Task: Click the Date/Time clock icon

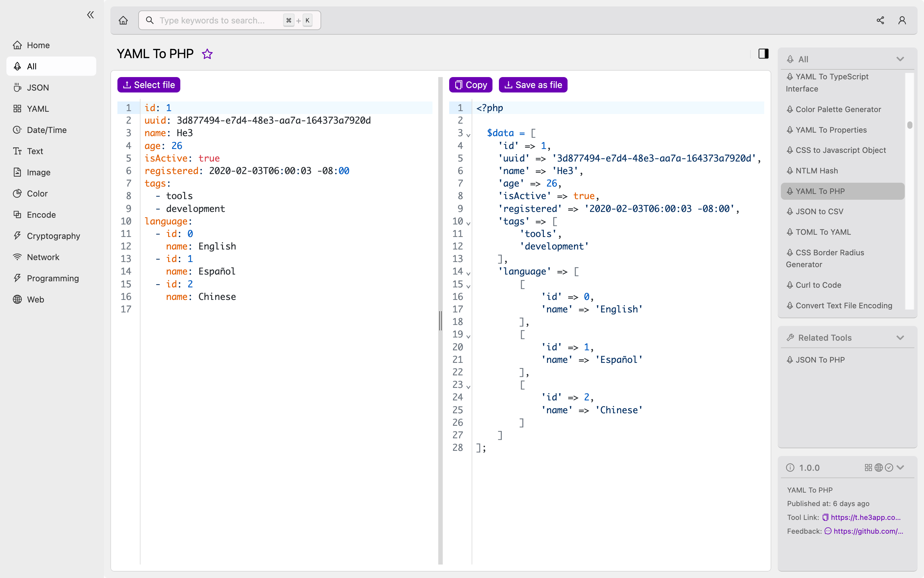Action: 17,130
